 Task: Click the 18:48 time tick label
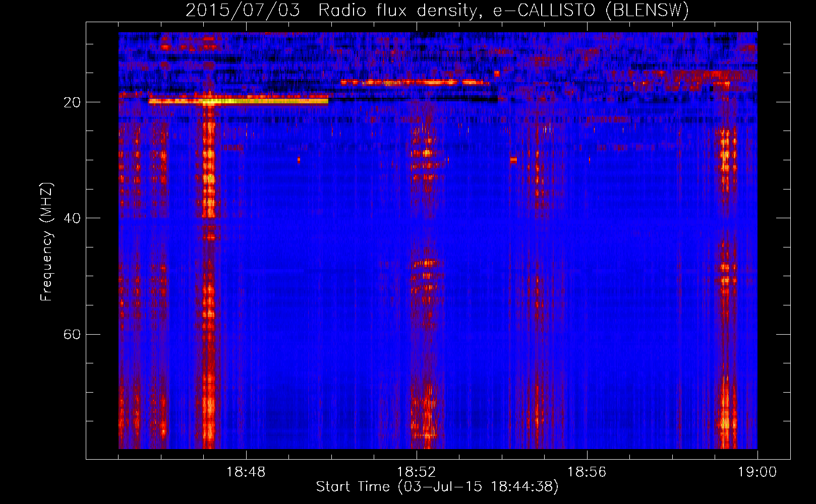pos(246,472)
